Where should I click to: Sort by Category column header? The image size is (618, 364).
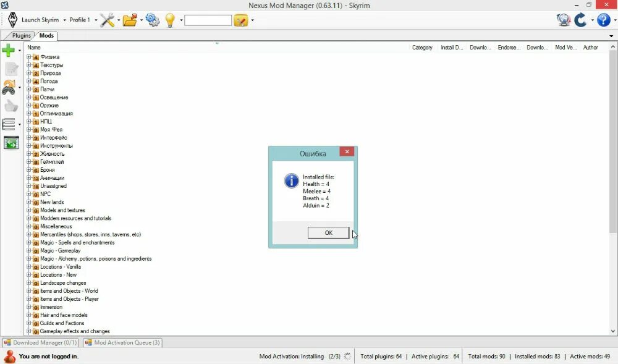point(422,47)
